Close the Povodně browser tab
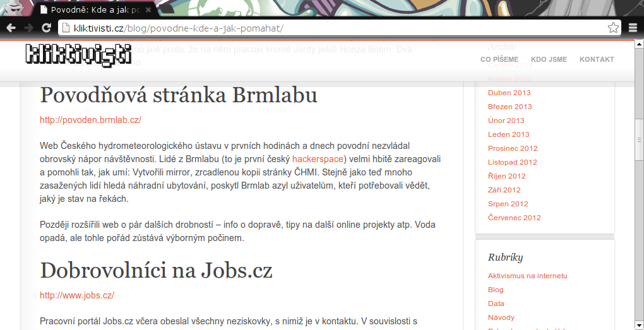 tap(148, 10)
